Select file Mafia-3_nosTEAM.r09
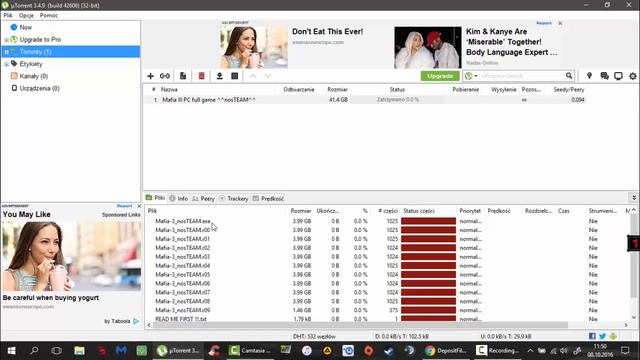Screen dimensions: 640x360 (x=182, y=310)
